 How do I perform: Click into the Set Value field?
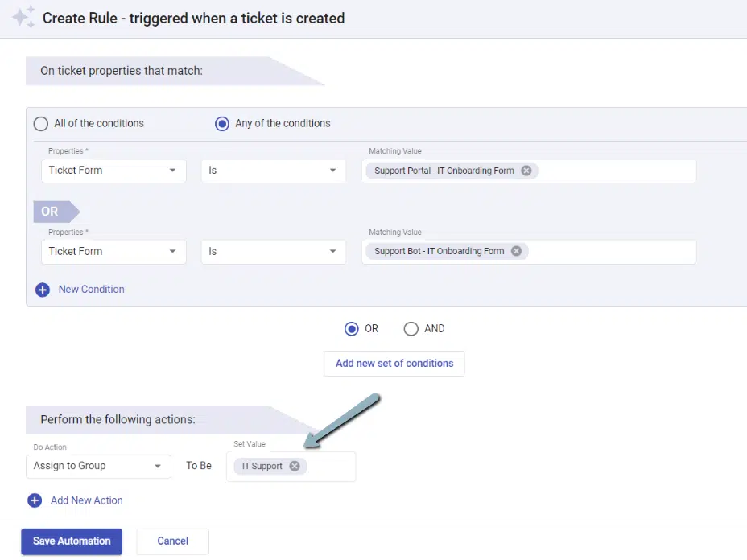tap(330, 467)
